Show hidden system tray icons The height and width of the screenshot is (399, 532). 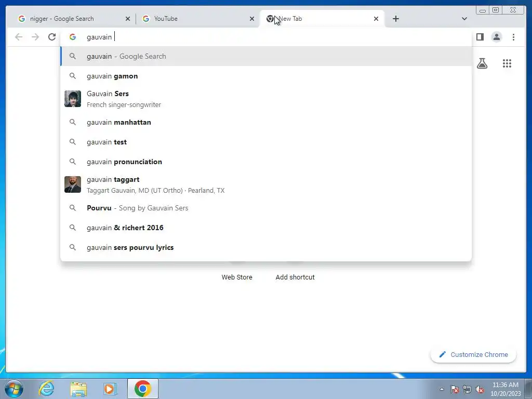click(x=442, y=389)
